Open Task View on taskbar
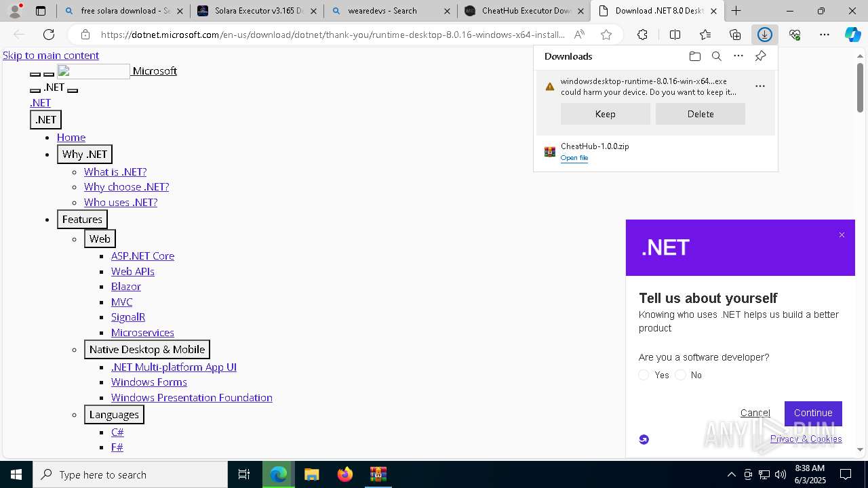868x488 pixels. [x=244, y=474]
